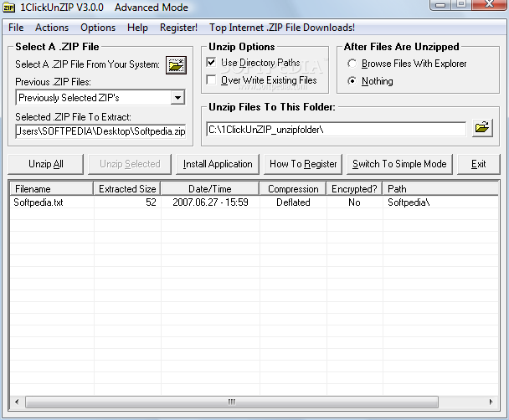The width and height of the screenshot is (509, 420).
Task: Click the extracted size value 52
Action: pos(151,202)
